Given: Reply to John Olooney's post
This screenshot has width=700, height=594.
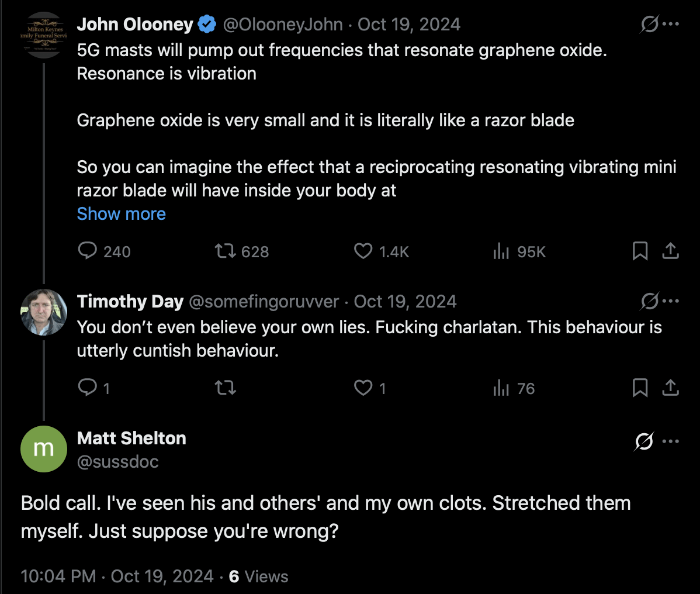Looking at the screenshot, I should tap(88, 251).
